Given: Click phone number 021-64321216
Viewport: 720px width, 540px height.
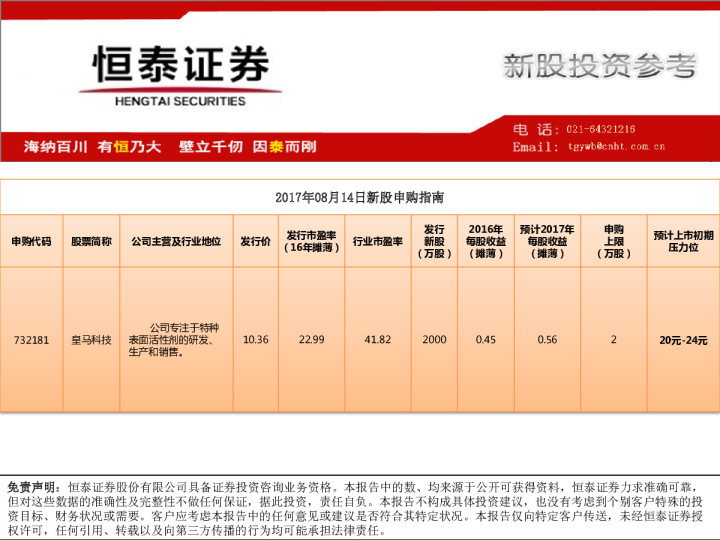Looking at the screenshot, I should (x=601, y=129).
